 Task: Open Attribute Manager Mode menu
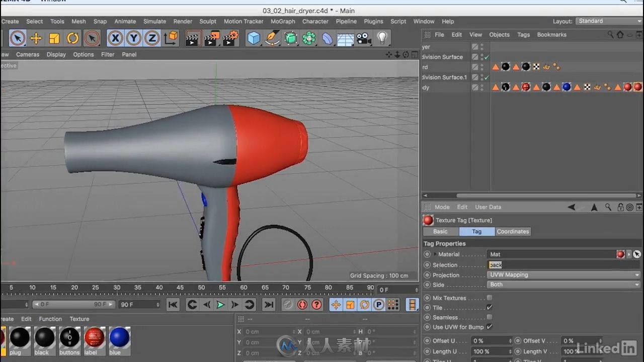coord(442,207)
